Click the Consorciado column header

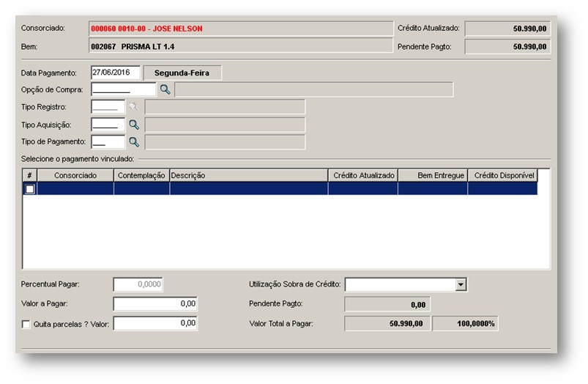point(75,175)
